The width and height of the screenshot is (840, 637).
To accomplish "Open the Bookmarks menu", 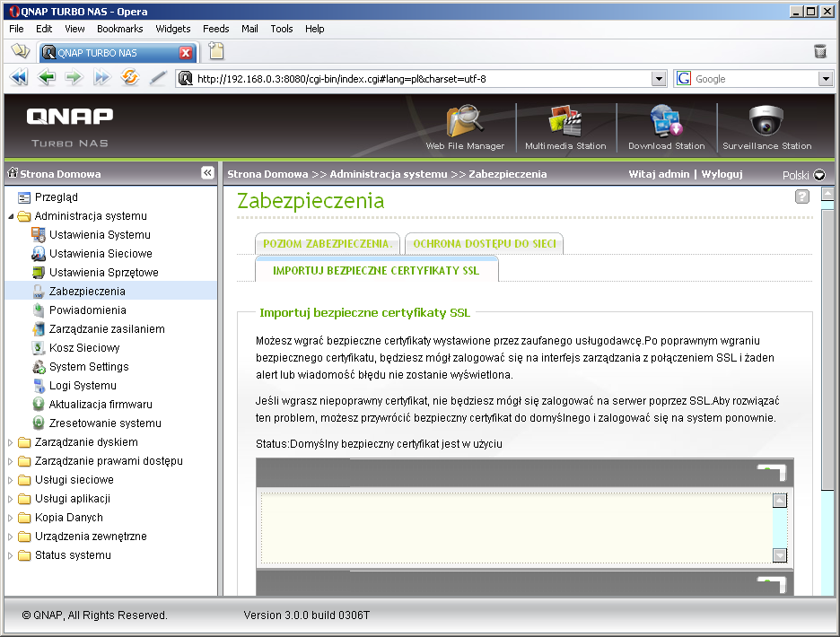I will (x=120, y=29).
